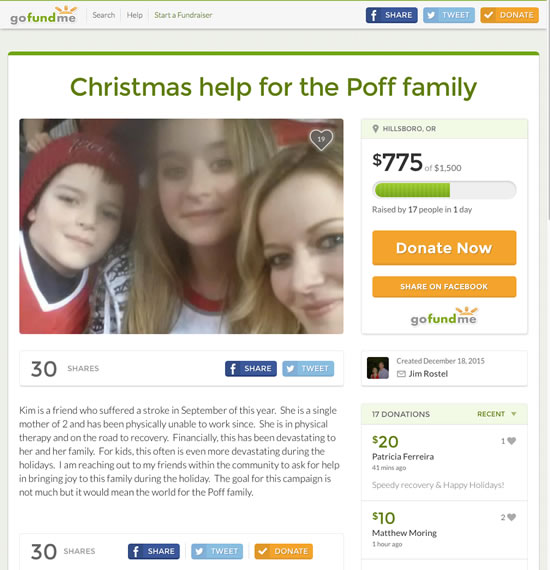The width and height of the screenshot is (550, 570).
Task: Click the checkmark Donate button in header
Action: (509, 15)
